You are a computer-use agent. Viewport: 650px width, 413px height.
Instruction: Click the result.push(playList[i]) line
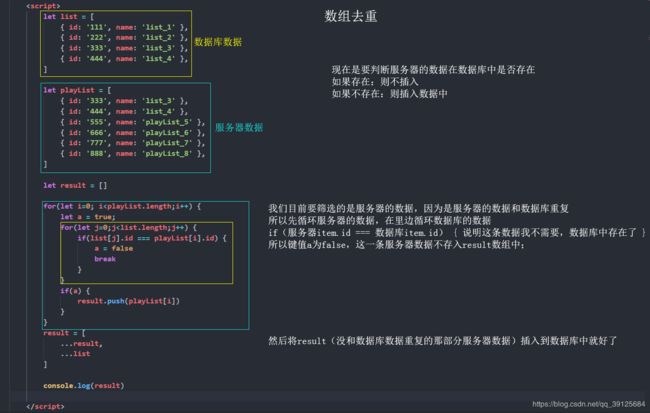[129, 301]
